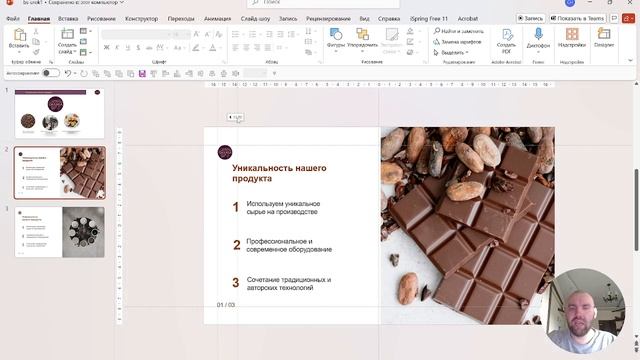The image size is (640, 360).
Task: Click the Упорядочить arrange icon
Action: (362, 34)
